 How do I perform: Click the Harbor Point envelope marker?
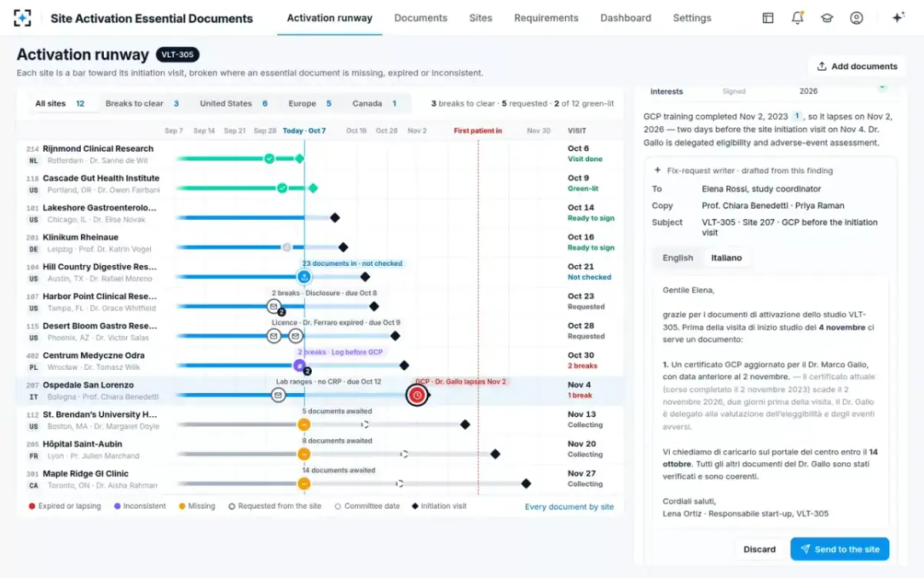point(273,307)
